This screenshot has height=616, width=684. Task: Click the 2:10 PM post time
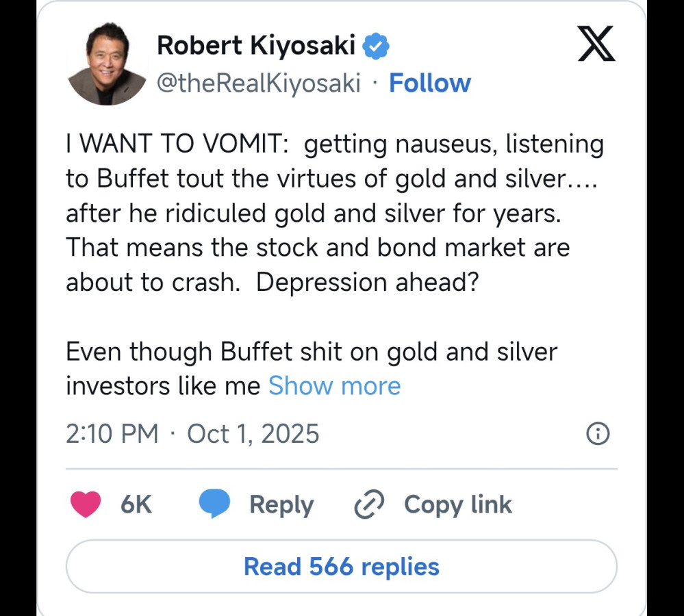[x=112, y=434]
